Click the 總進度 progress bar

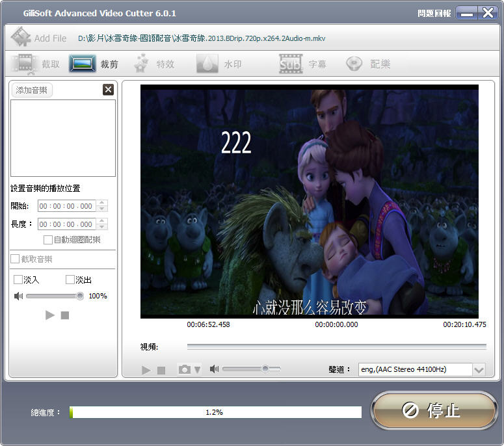(215, 412)
